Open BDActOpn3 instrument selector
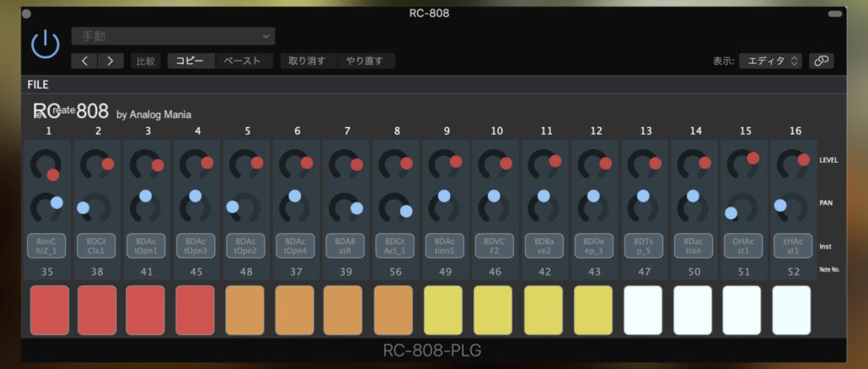 tap(196, 246)
